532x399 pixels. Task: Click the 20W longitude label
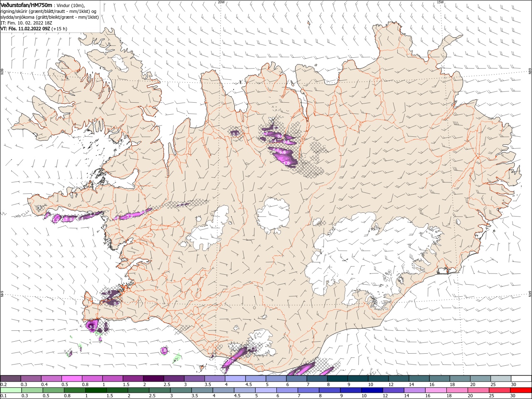tap(221, 2)
